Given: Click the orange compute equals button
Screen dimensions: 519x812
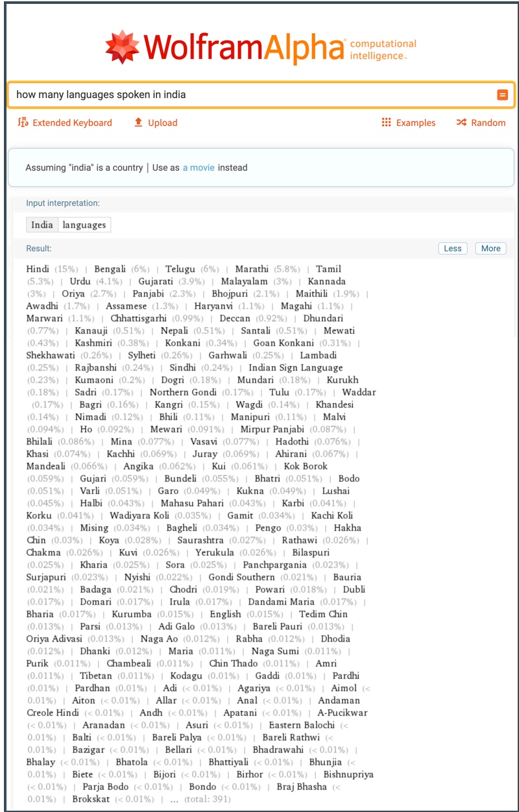Looking at the screenshot, I should 502,95.
